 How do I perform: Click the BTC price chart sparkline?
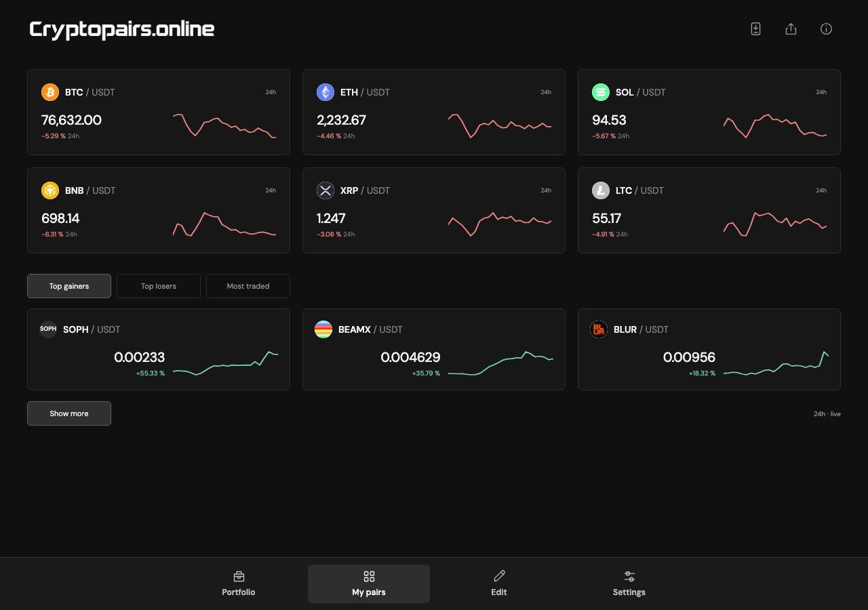224,125
